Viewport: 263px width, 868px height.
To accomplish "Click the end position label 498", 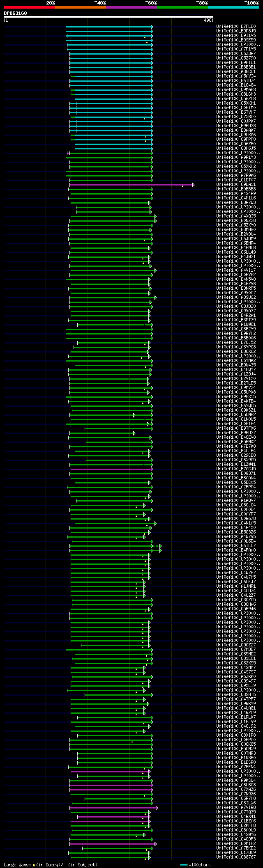I will [208, 20].
